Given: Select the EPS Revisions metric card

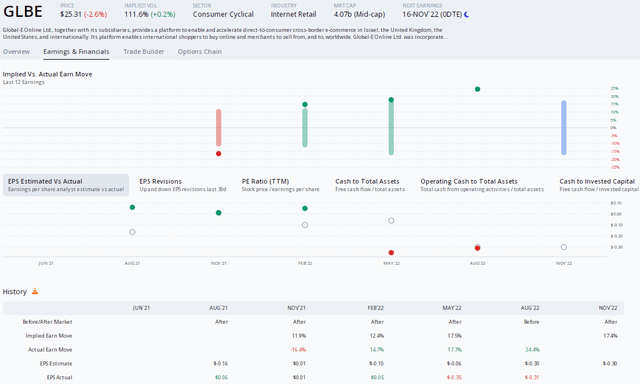Looking at the screenshot, I should [x=183, y=185].
